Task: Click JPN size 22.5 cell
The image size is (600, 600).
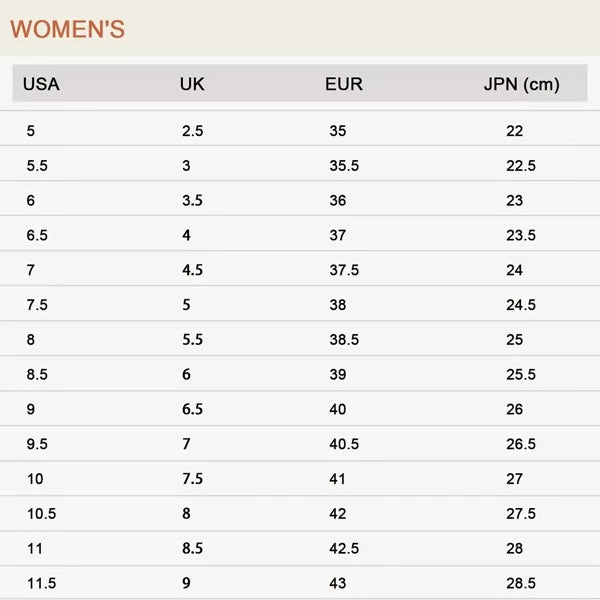Action: pyautogui.click(x=521, y=166)
